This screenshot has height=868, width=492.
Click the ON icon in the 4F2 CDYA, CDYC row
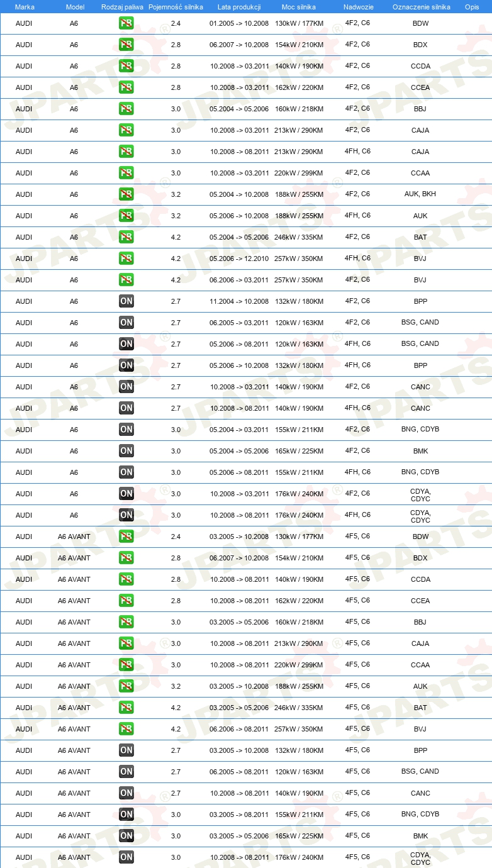126,494
